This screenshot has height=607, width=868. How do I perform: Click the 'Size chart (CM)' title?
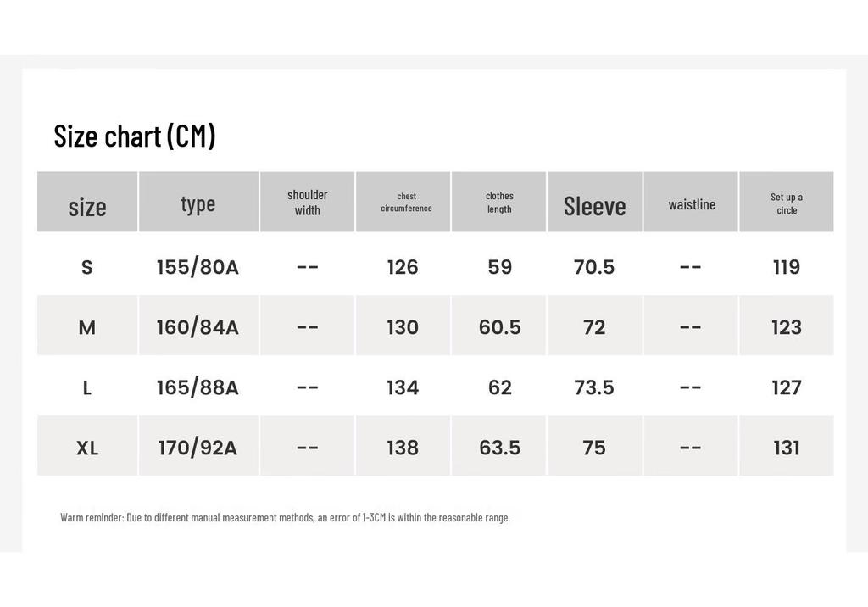(135, 136)
